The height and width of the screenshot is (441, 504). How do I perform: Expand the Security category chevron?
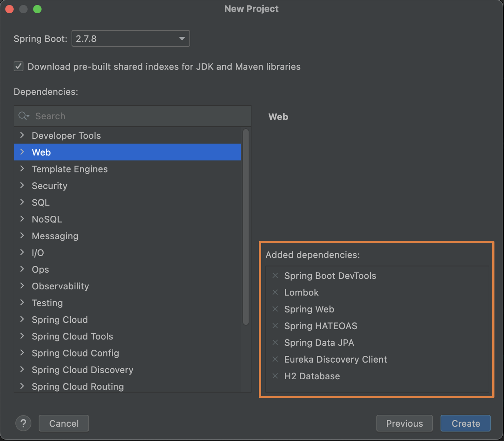pos(22,185)
